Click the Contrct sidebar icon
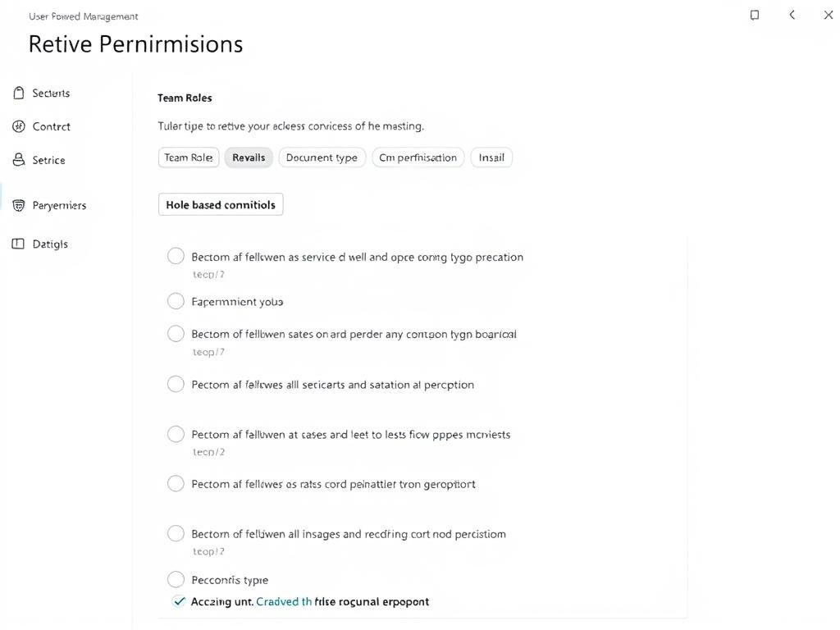The image size is (840, 630). coord(19,126)
